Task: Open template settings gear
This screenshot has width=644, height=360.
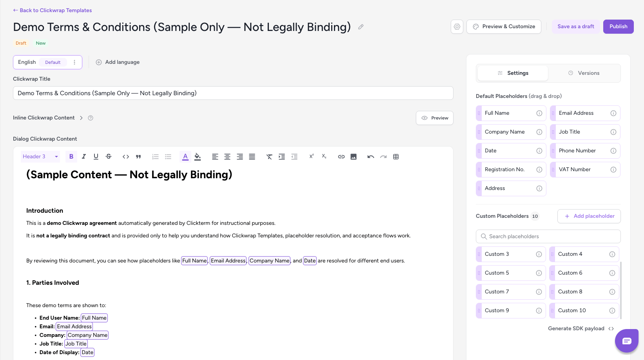Action: click(457, 27)
